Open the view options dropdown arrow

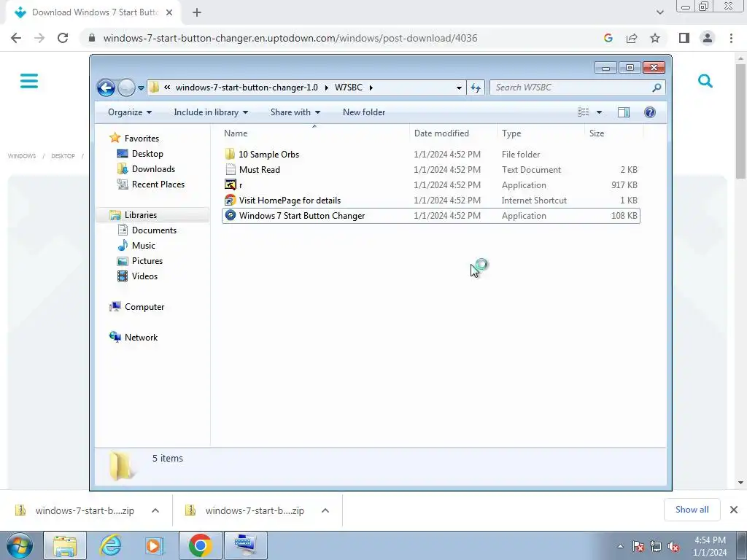coord(600,112)
